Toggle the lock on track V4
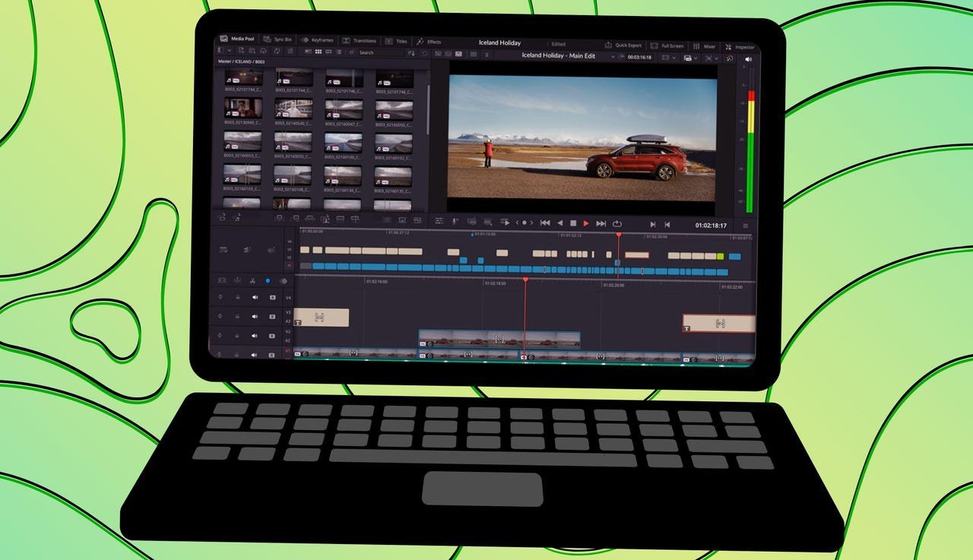 (x=237, y=297)
